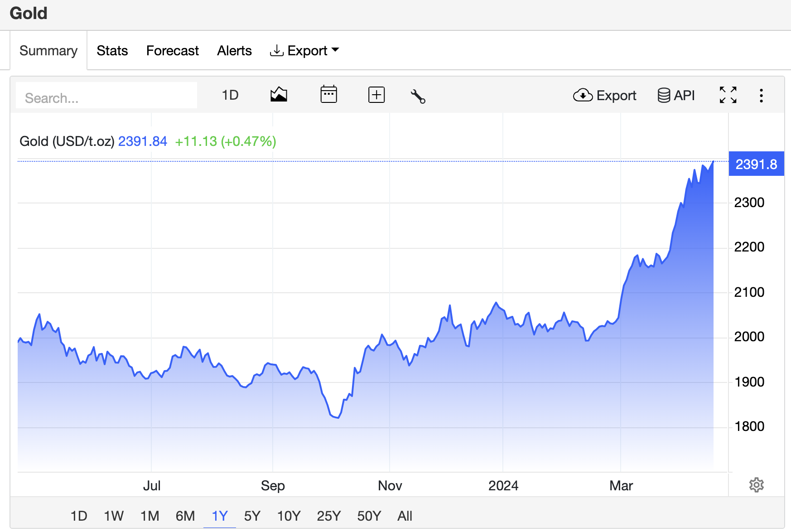Open the 1D interval selector
Viewport: 791px width, 532px height.
pos(230,95)
